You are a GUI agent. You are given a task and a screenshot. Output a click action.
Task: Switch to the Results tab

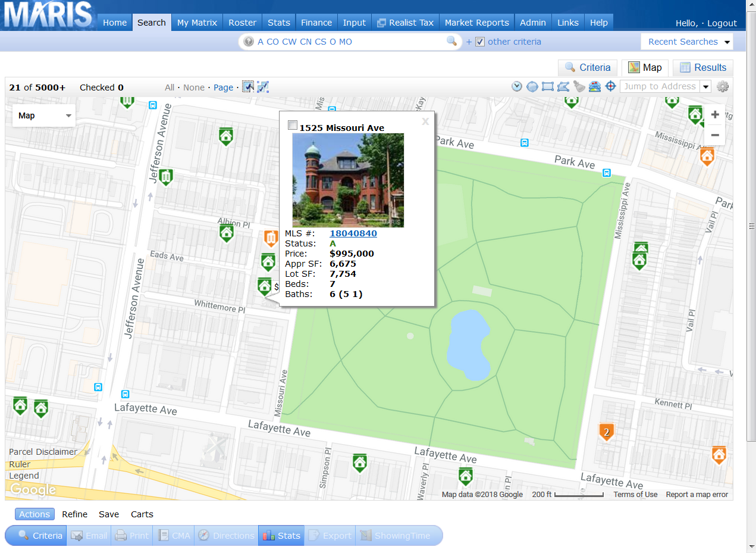click(x=703, y=67)
